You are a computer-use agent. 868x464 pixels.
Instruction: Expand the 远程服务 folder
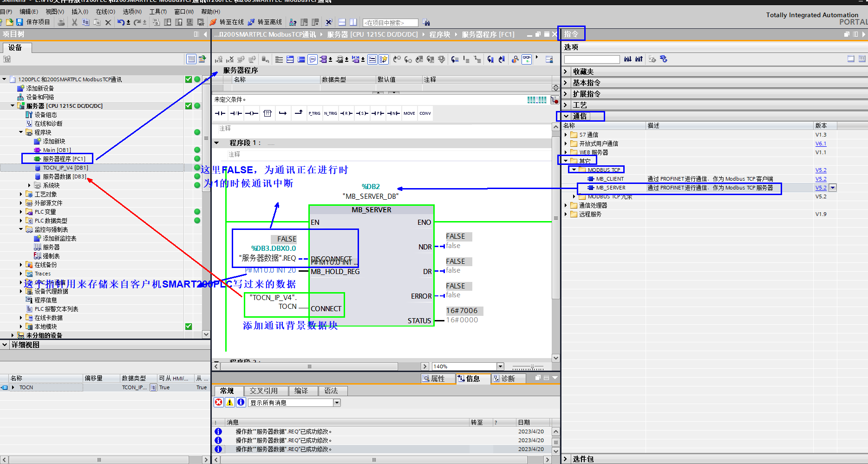tap(565, 214)
